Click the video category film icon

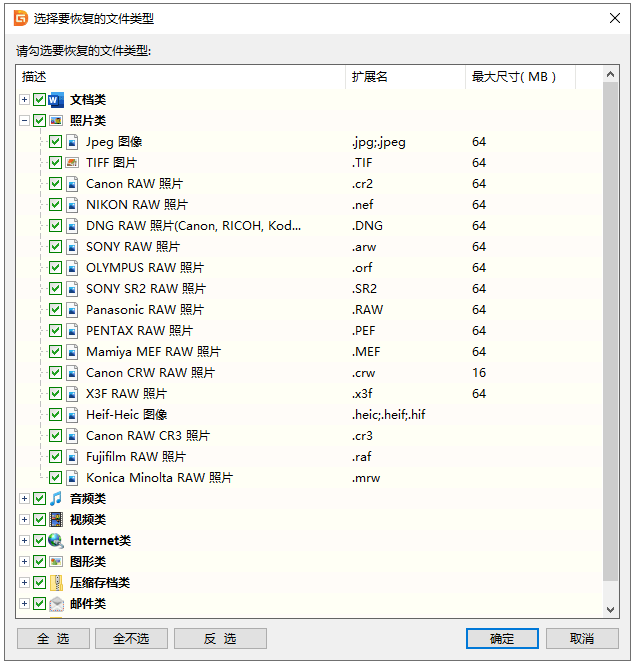click(x=56, y=520)
